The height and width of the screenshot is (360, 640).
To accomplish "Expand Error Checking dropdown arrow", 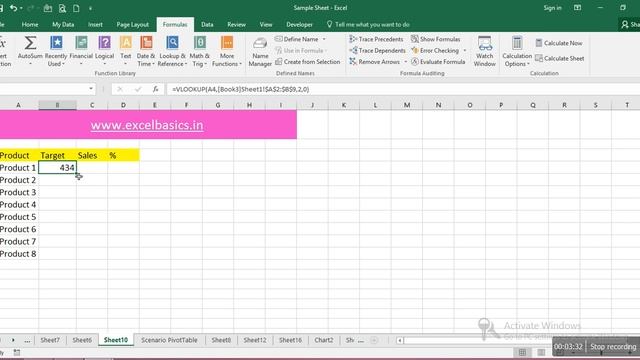I will pos(464,51).
